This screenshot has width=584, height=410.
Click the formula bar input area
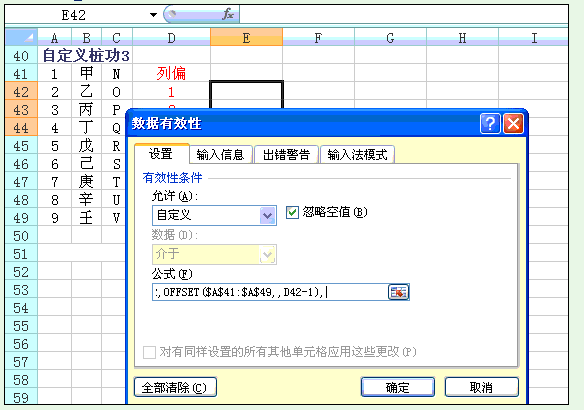click(x=403, y=15)
